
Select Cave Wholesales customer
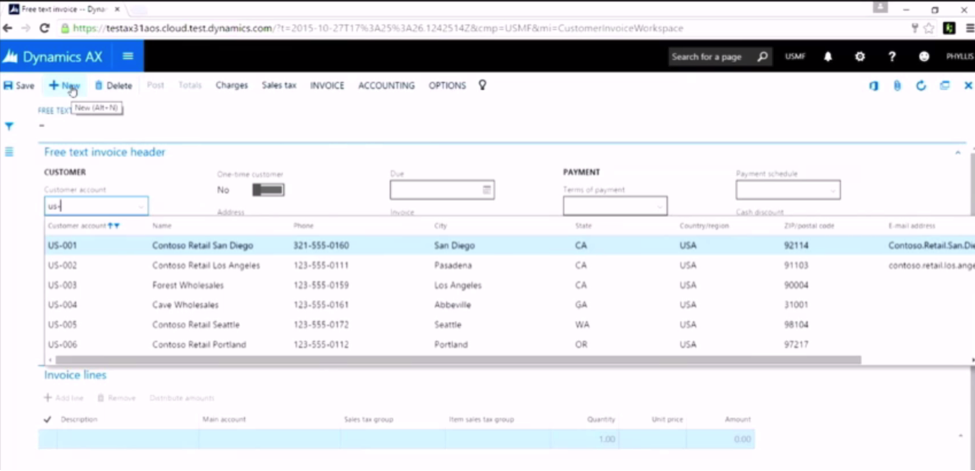pos(185,305)
